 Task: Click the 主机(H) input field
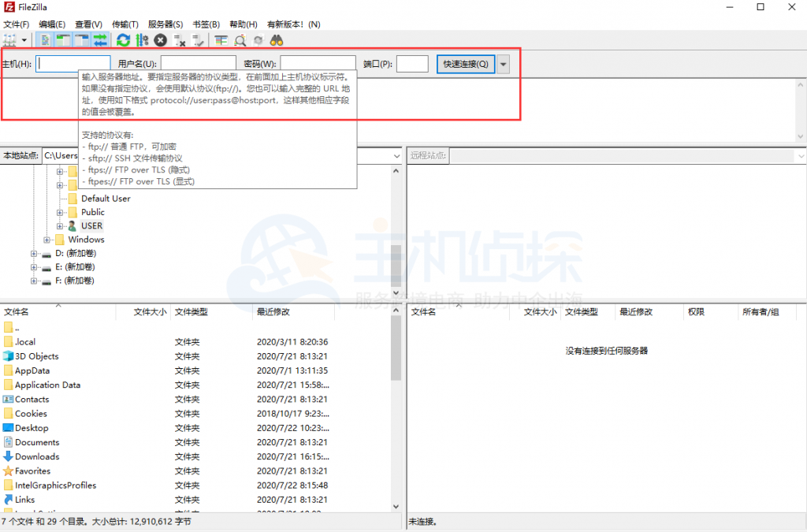point(73,63)
